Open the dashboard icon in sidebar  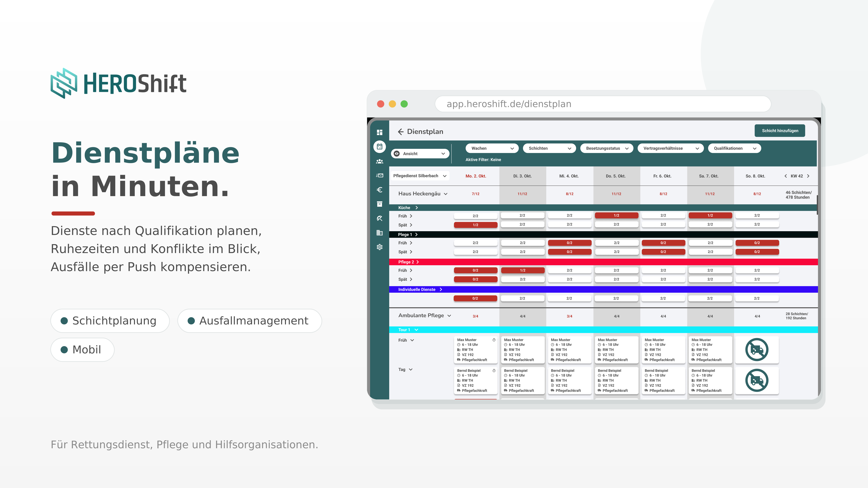(x=379, y=132)
